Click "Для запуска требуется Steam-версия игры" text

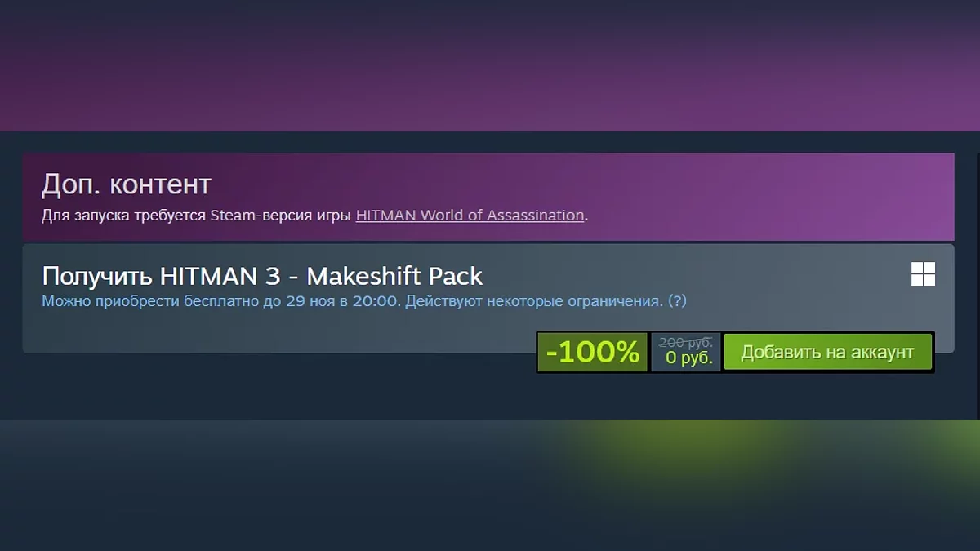197,216
